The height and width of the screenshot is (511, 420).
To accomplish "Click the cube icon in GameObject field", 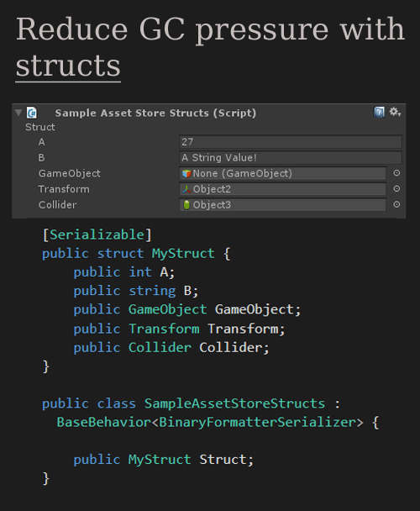I will (x=186, y=173).
